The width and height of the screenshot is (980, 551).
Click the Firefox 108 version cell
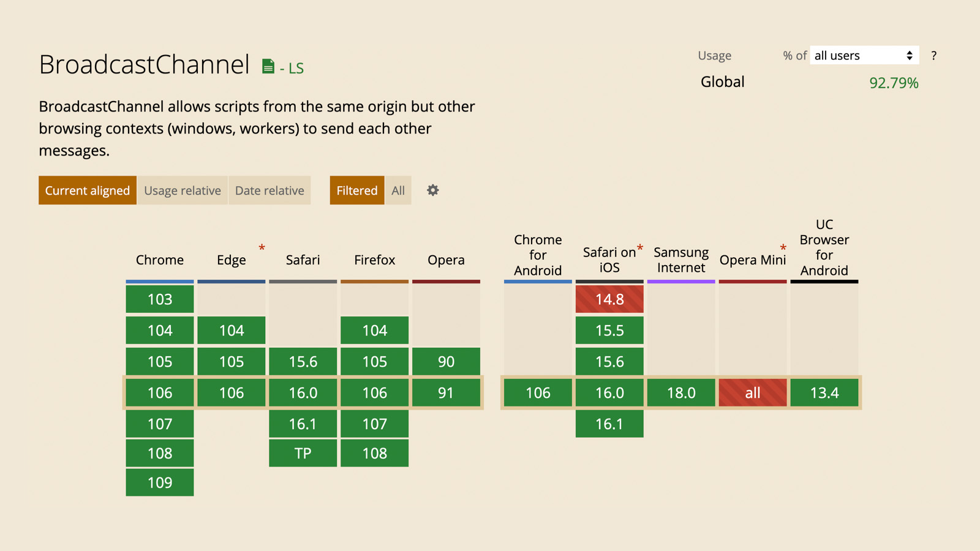(x=374, y=454)
